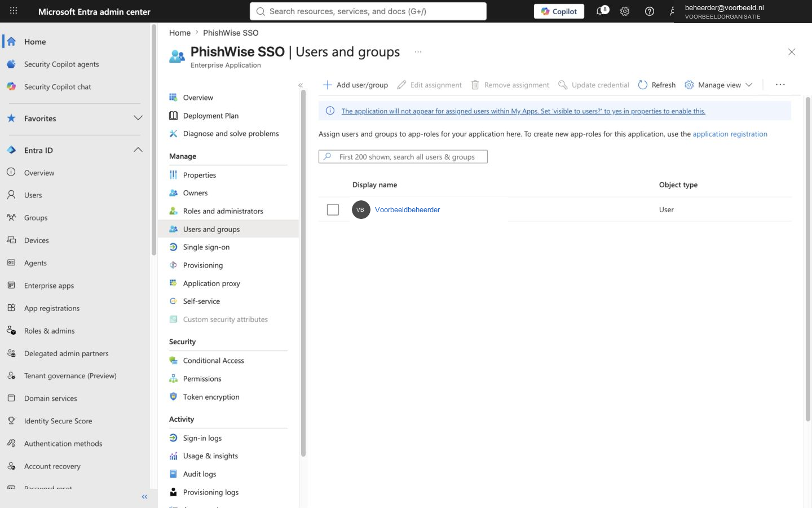This screenshot has width=812, height=508.
Task: Open the toolbar more options ellipsis
Action: [780, 85]
